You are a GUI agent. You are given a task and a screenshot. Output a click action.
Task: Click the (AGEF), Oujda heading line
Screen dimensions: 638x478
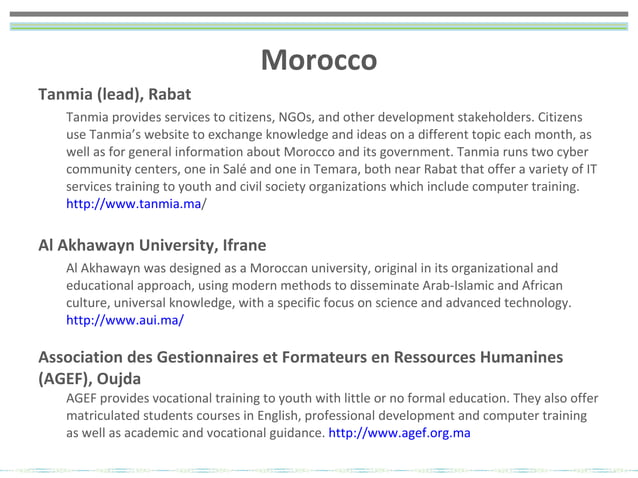90,378
